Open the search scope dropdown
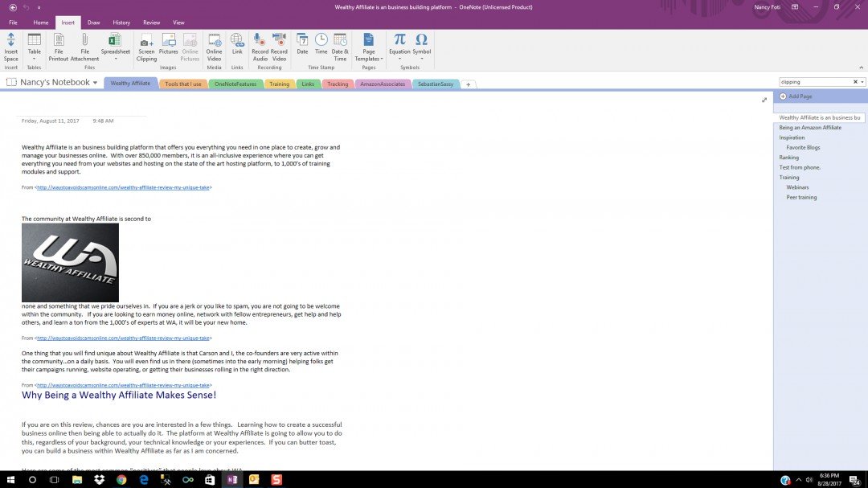Viewport: 868px width, 488px height. (x=862, y=82)
